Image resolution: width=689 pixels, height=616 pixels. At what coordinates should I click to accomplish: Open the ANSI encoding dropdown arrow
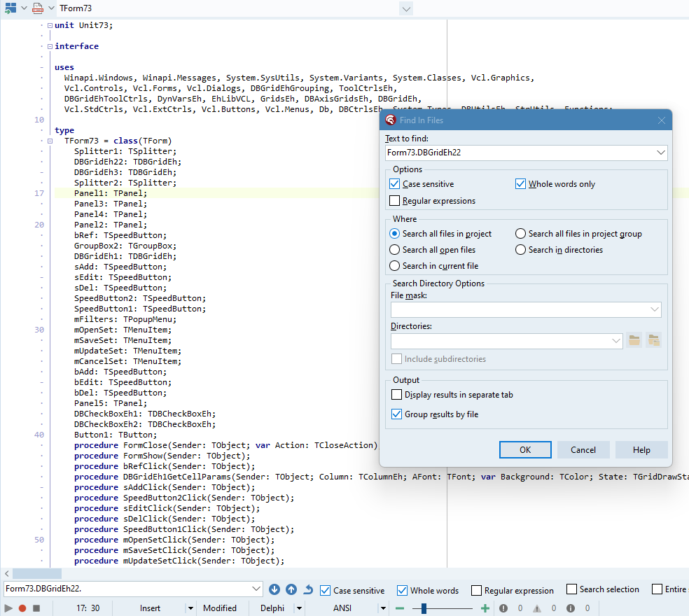(382, 608)
